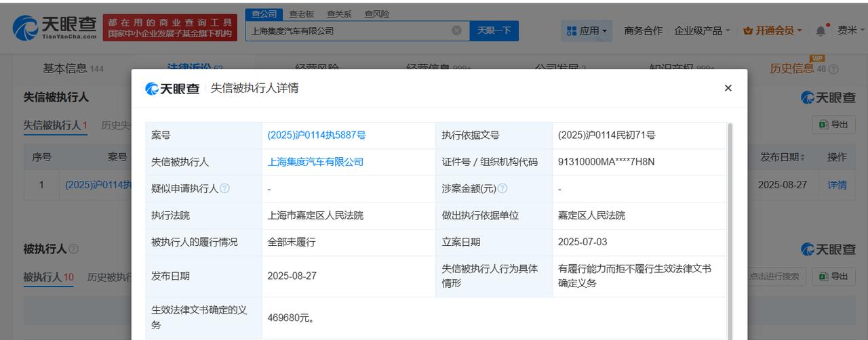The width and height of the screenshot is (868, 340).
Task: Click the help icon beside 被执行人 heading
Action: point(73,249)
